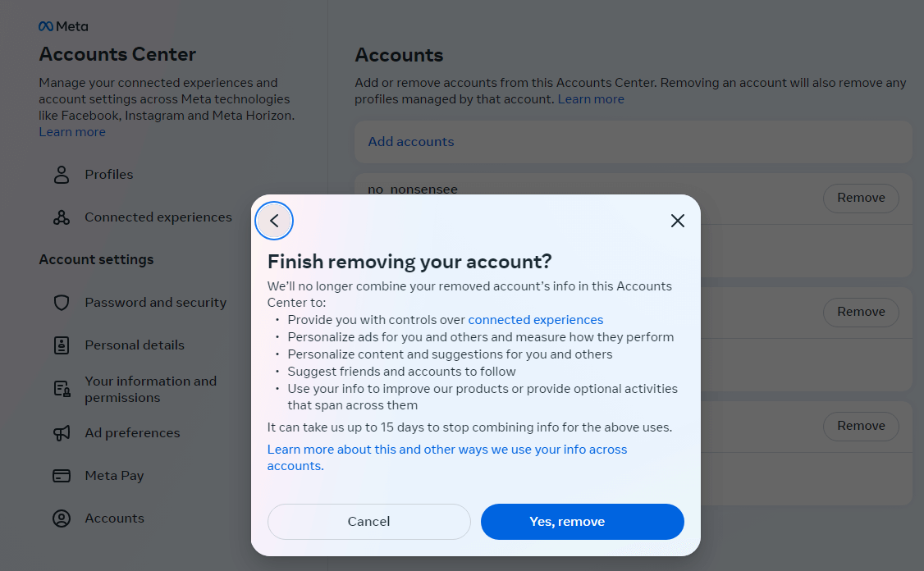Click the Meta logo
Viewport: 924px width, 571px height.
click(63, 26)
